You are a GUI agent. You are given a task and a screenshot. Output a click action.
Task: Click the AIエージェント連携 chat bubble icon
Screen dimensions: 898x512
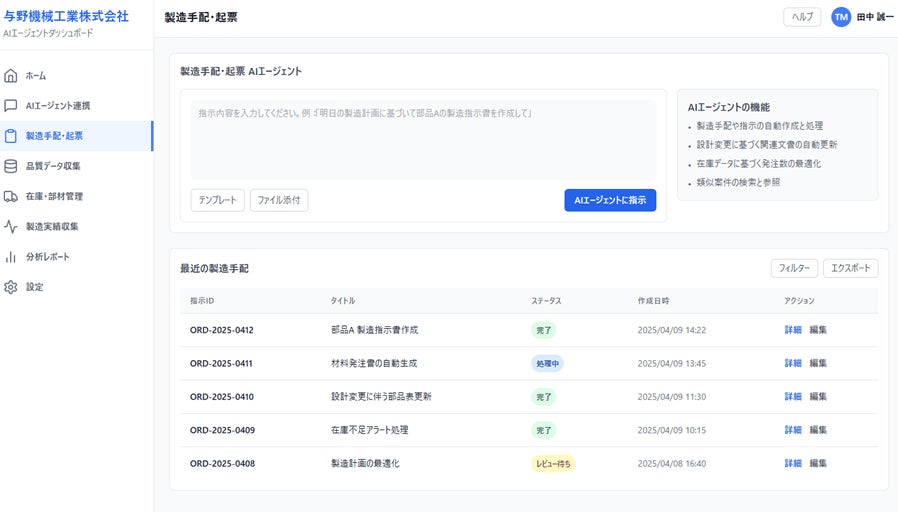click(x=10, y=105)
